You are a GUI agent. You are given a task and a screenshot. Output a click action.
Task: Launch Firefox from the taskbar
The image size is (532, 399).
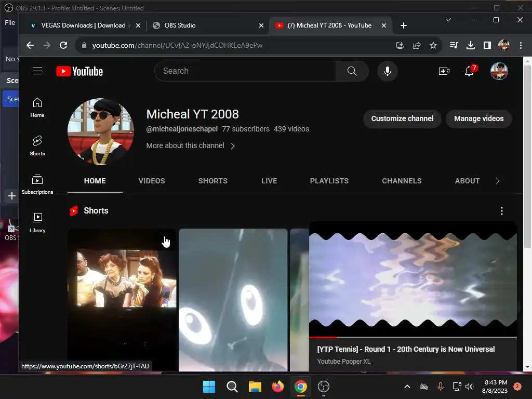(278, 387)
